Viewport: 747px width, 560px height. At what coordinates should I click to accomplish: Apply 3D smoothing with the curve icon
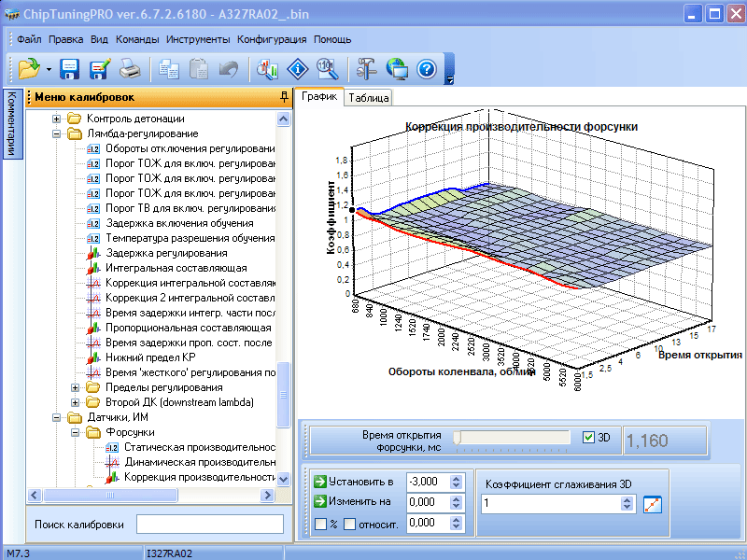tap(653, 504)
